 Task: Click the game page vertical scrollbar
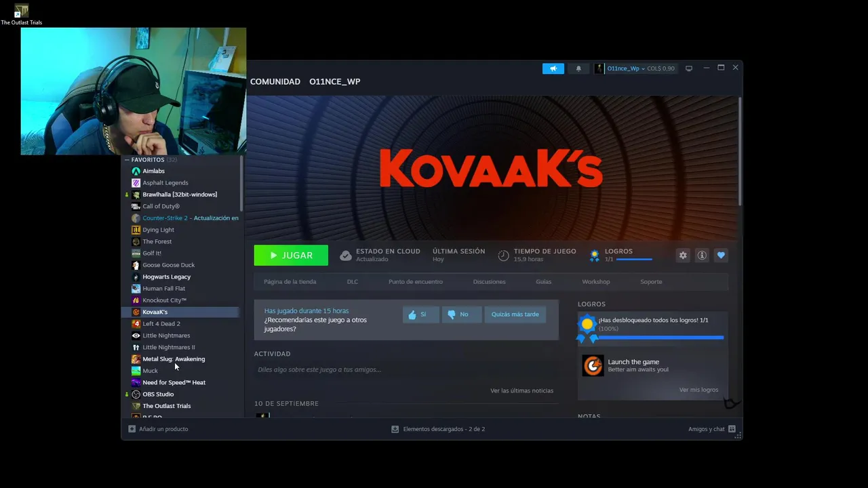(740, 150)
